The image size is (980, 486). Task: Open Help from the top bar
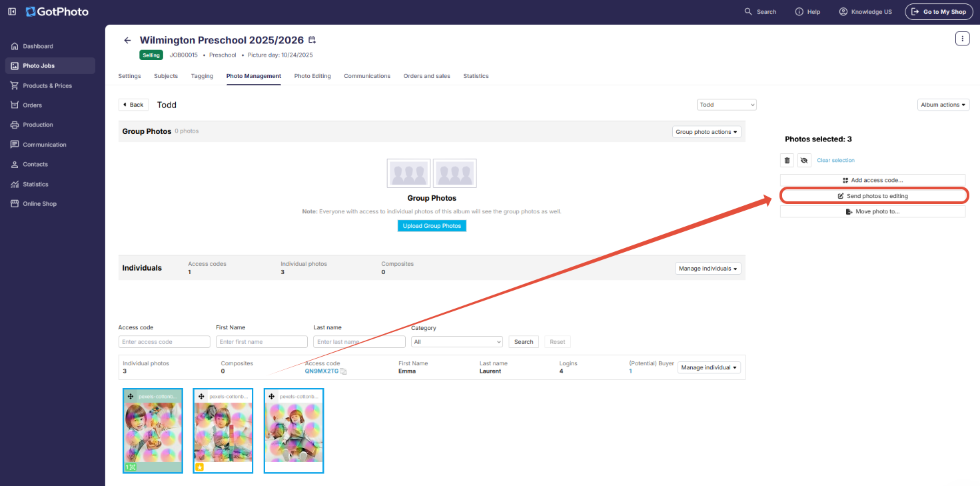click(807, 12)
